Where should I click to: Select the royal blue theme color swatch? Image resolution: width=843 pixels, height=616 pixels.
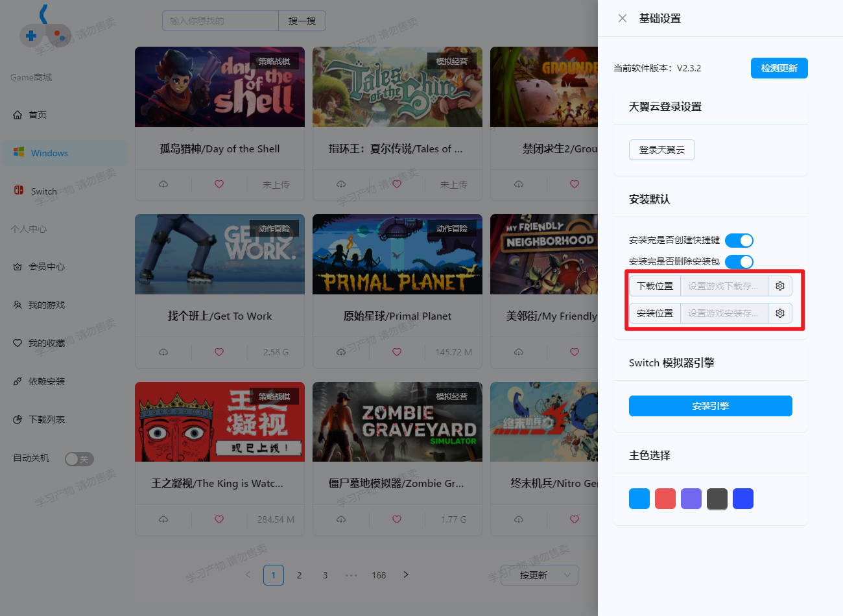coord(743,499)
